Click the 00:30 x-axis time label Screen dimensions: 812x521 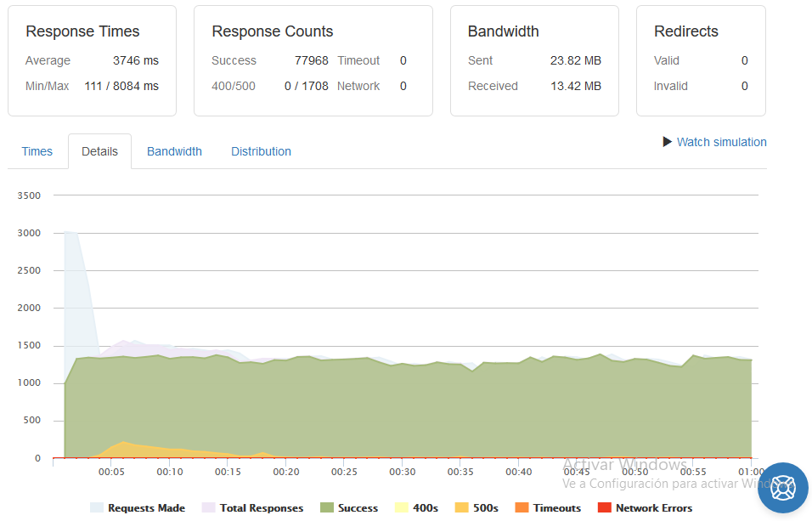tap(403, 472)
